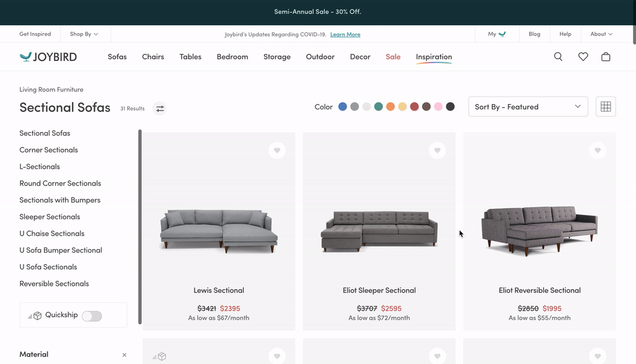Open the wishlist heart in header
This screenshot has height=364, width=636.
(x=583, y=57)
